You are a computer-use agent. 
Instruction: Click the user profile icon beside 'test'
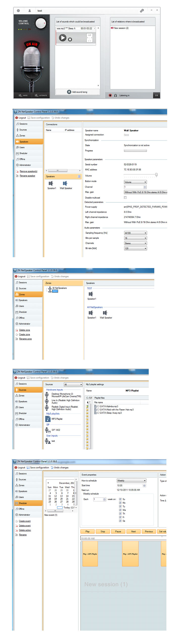(x=30, y=11)
